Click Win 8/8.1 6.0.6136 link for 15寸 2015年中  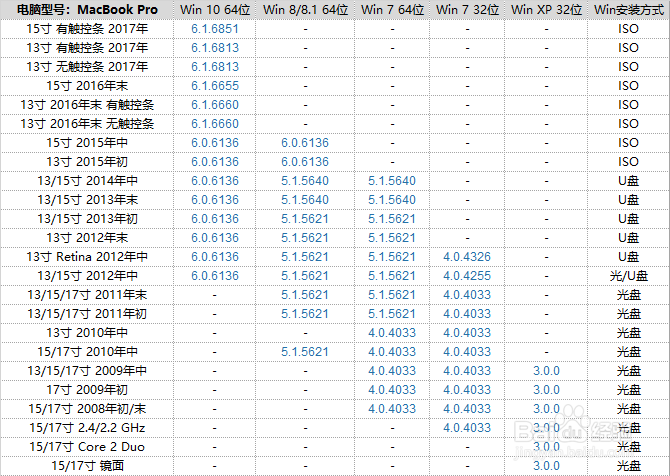click(x=305, y=143)
